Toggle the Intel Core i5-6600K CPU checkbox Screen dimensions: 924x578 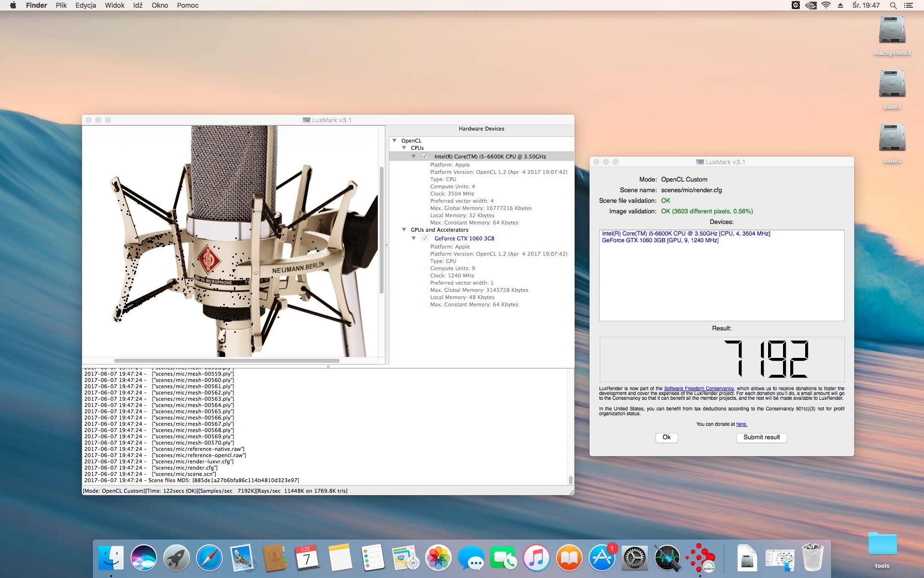(425, 156)
